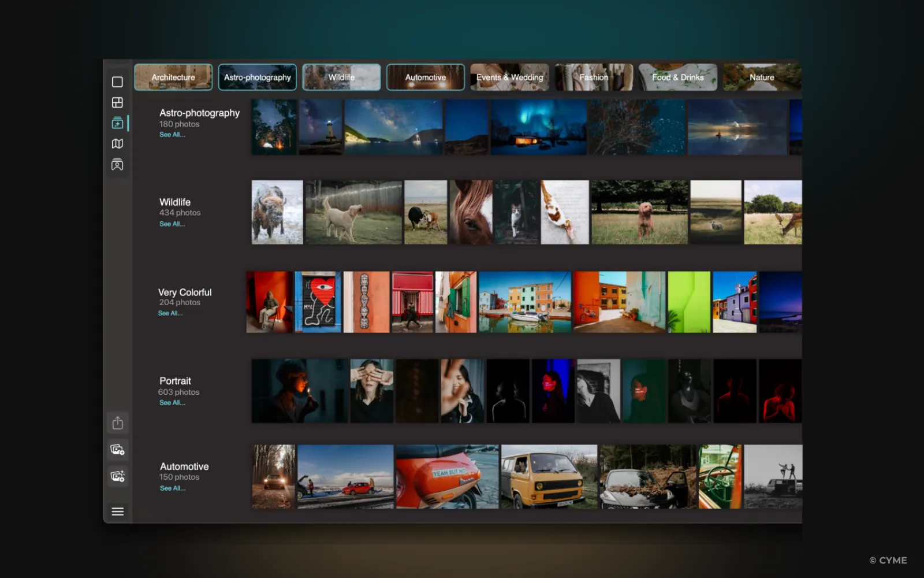Image resolution: width=924 pixels, height=578 pixels.
Task: Click the Wildlife row title
Action: click(x=175, y=202)
